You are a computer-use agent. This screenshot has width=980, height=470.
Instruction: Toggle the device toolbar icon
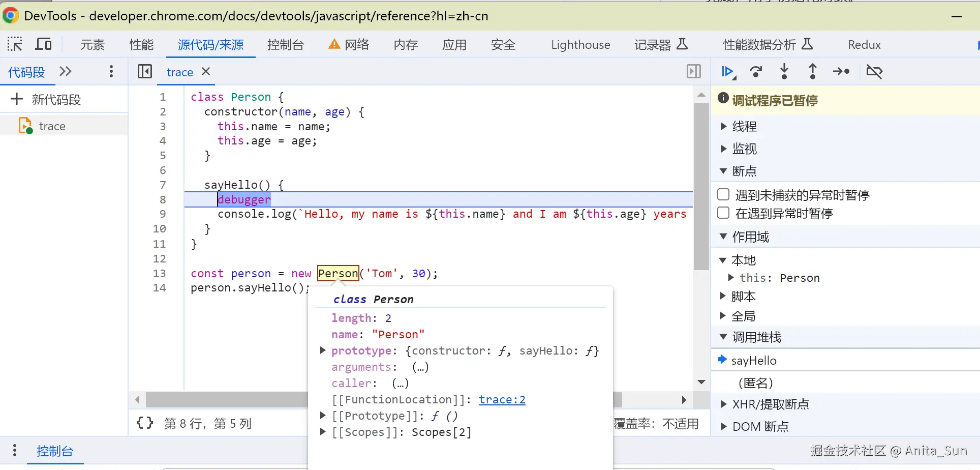pos(43,44)
